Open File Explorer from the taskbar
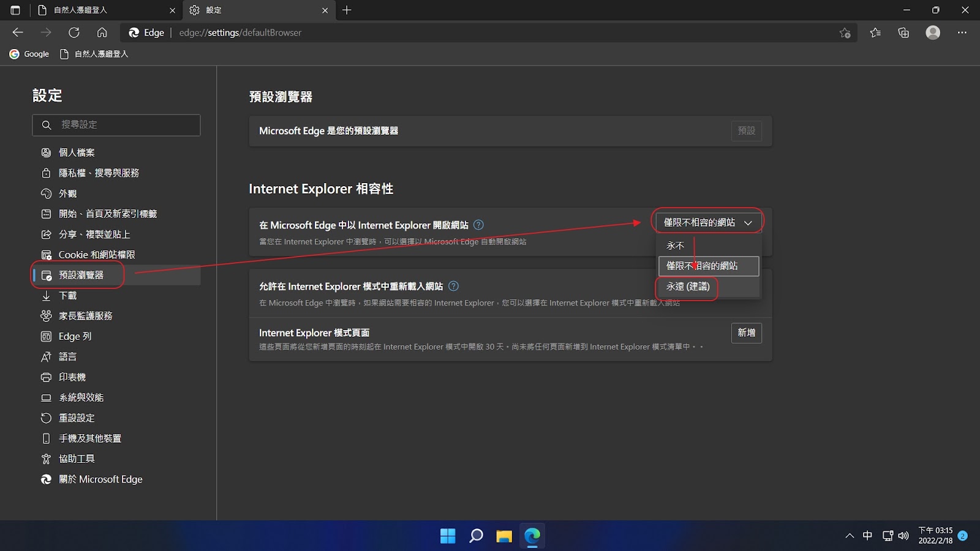This screenshot has width=980, height=551. pos(504,536)
